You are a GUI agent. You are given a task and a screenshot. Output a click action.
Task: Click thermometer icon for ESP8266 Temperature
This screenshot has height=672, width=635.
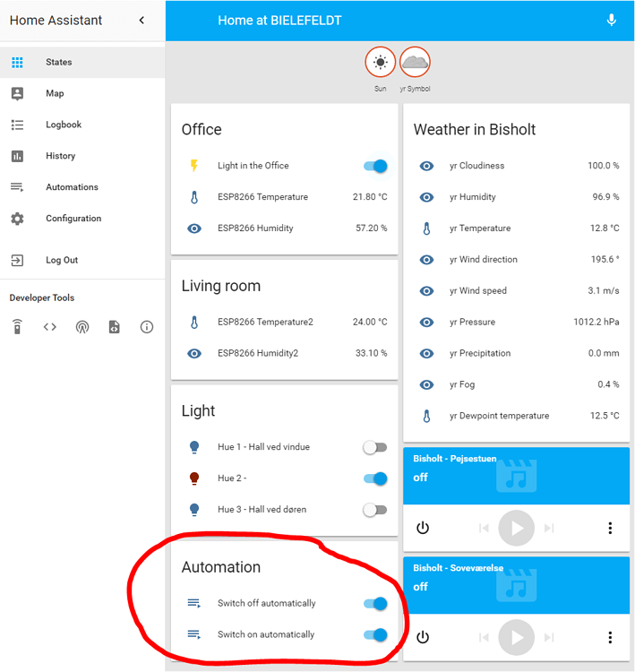(x=194, y=197)
